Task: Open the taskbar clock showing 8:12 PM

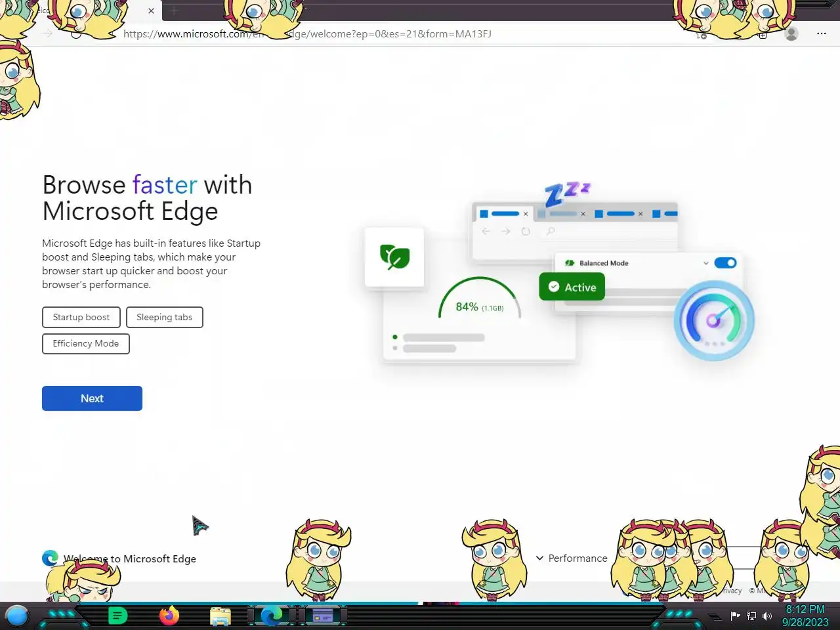Action: (805, 616)
